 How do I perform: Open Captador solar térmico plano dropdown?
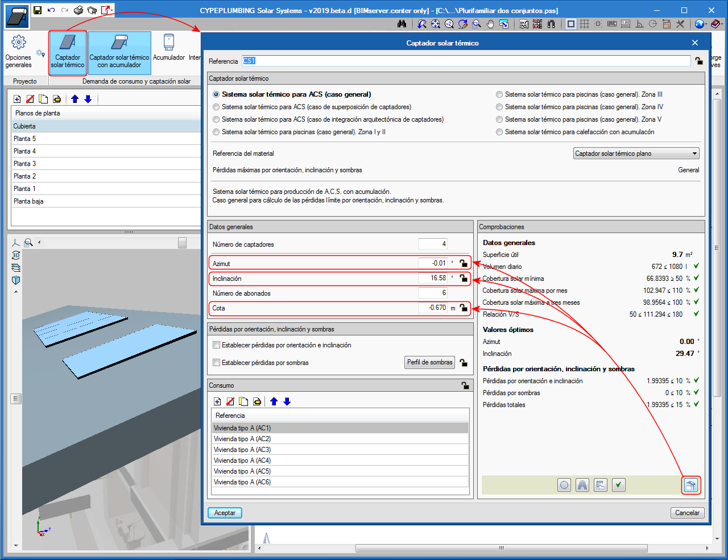coord(636,154)
